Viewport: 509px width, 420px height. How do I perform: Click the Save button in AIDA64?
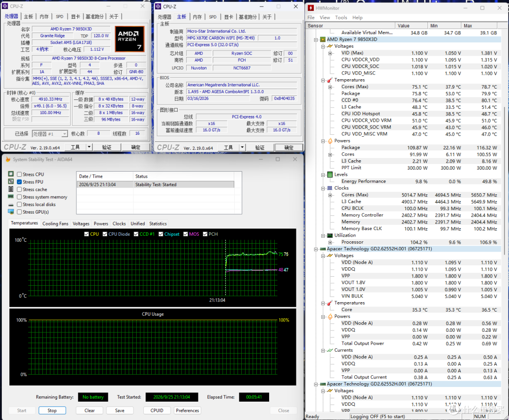(120, 410)
